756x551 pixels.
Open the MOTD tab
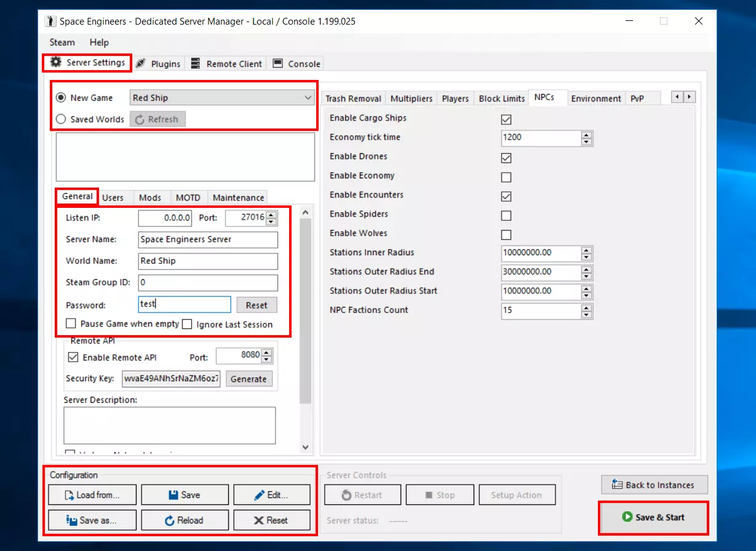coord(188,197)
